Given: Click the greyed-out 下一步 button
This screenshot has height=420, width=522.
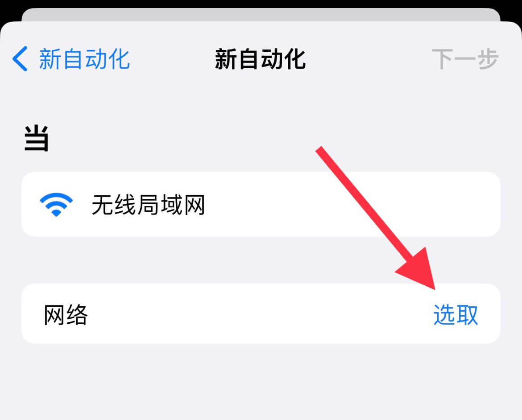Looking at the screenshot, I should (465, 59).
